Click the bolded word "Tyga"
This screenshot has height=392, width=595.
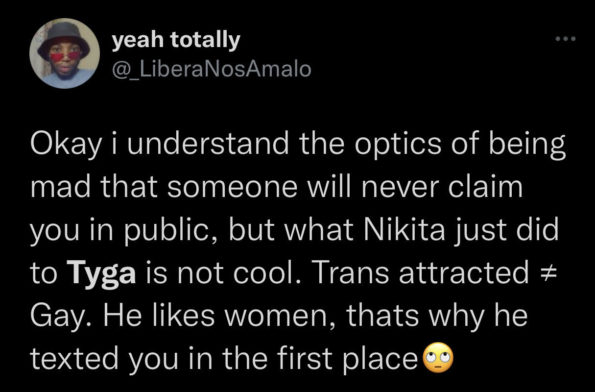[102, 276]
